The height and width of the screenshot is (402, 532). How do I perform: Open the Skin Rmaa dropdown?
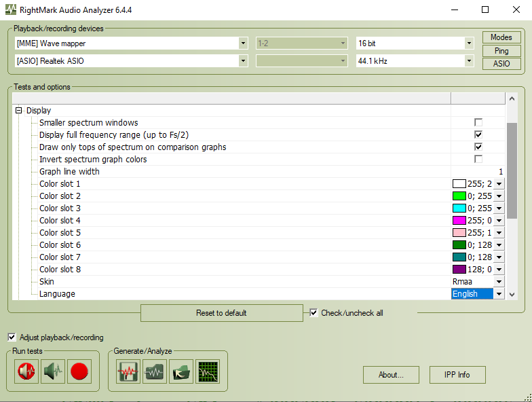499,281
